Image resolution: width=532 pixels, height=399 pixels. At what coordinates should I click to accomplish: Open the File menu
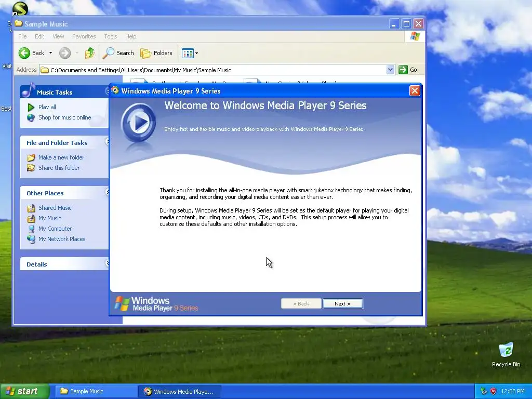pyautogui.click(x=22, y=36)
